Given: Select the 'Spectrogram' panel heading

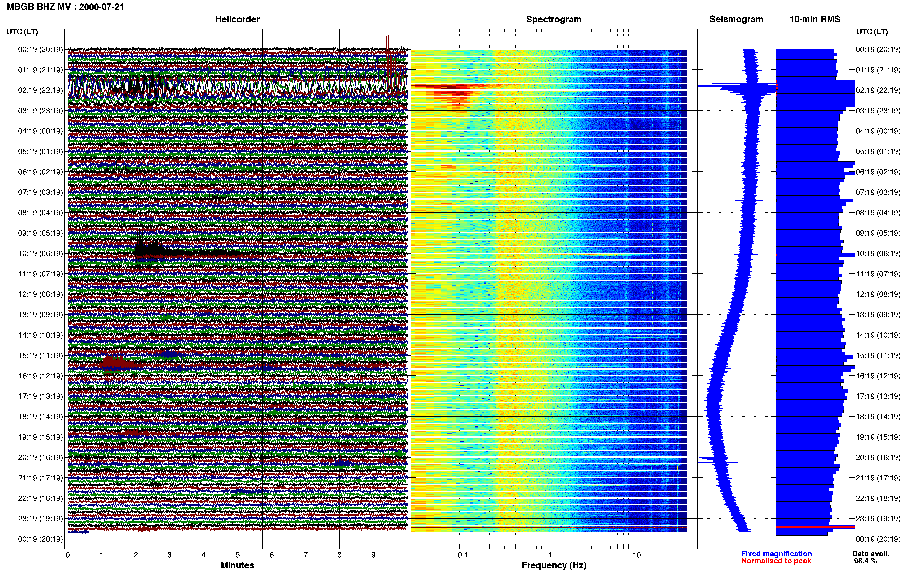Looking at the screenshot, I should click(554, 19).
